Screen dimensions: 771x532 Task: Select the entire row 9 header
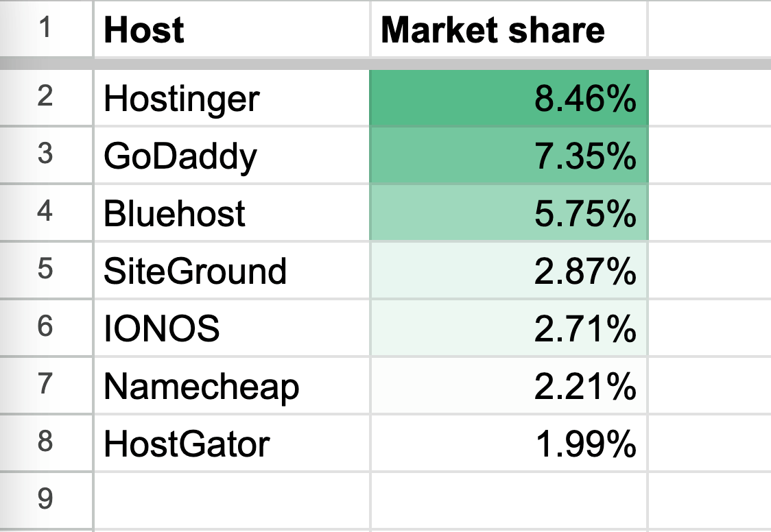coord(45,499)
